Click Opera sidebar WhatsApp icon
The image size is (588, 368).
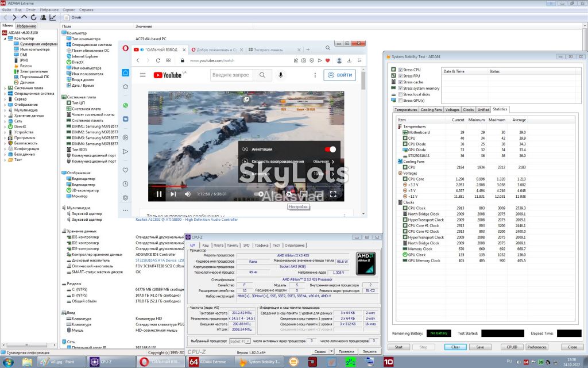[x=125, y=106]
